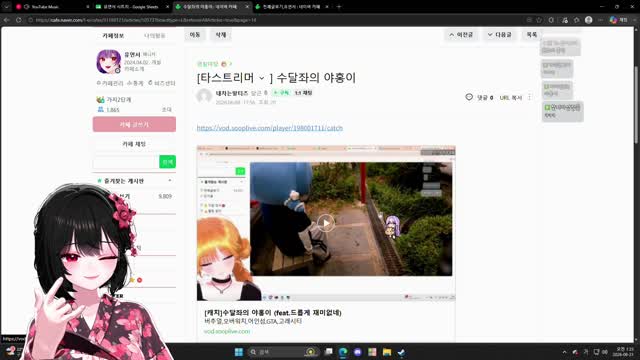Reload the page with the refresh icon
640x360 pixels.
pyautogui.click(x=18, y=20)
